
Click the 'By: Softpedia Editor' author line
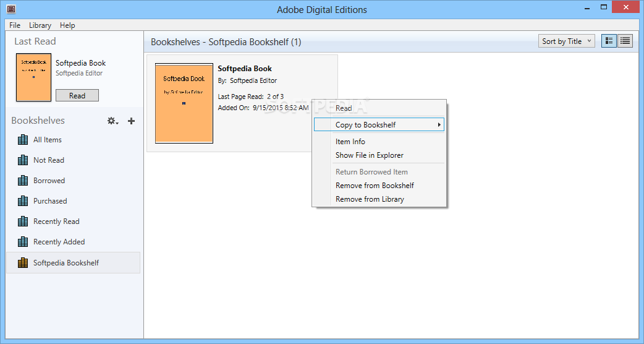coord(247,80)
